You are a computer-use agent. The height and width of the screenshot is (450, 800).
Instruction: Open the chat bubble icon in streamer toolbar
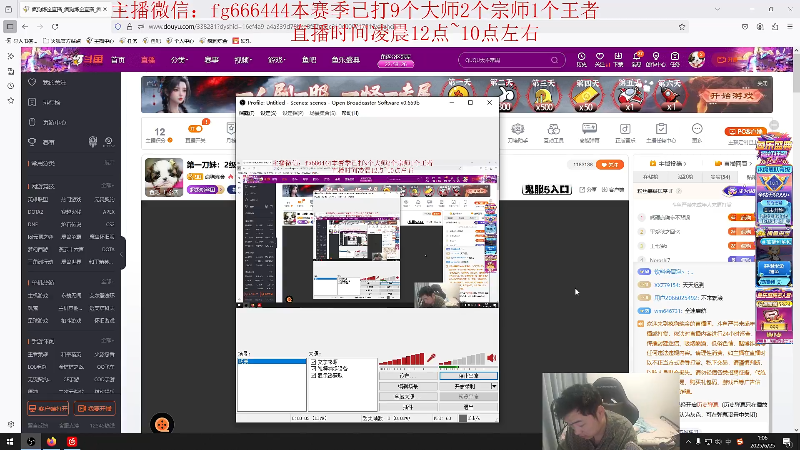tap(589, 129)
